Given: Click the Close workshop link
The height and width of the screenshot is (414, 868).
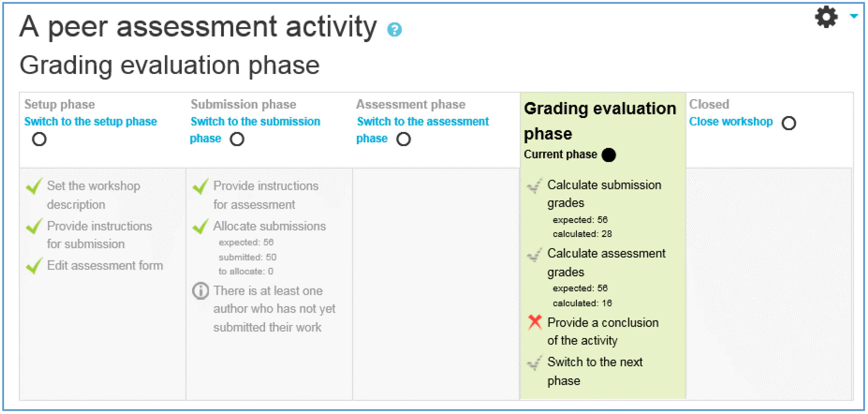Looking at the screenshot, I should (731, 121).
